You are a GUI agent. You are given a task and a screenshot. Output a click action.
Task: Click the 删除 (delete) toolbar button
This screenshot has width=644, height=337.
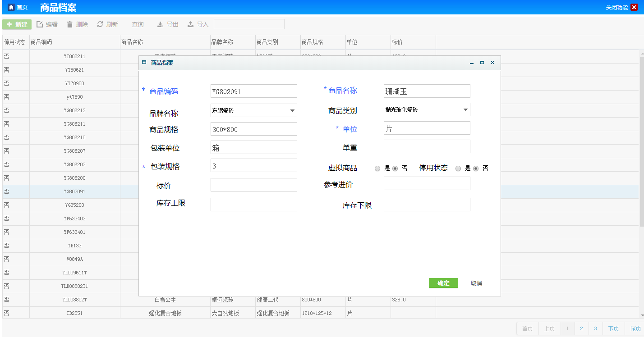point(77,24)
